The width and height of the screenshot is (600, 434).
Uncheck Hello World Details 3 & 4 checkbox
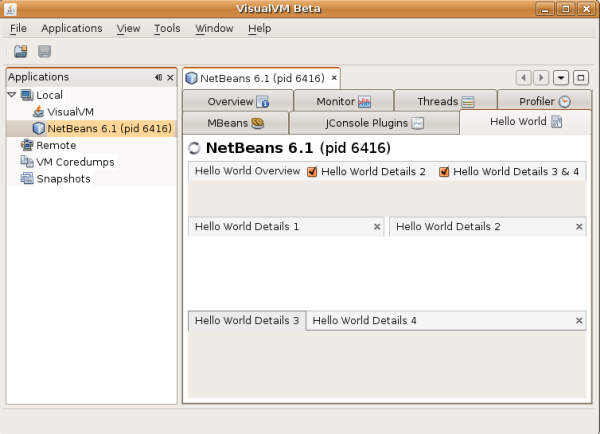[x=444, y=171]
